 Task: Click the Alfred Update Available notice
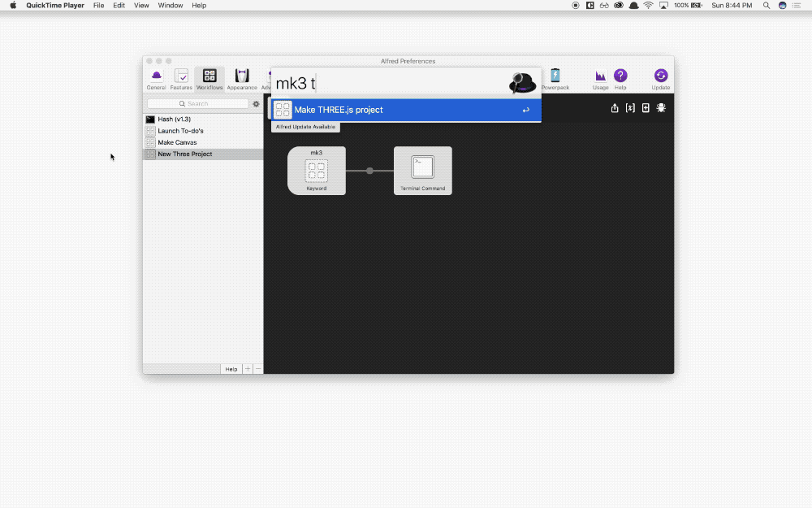(x=305, y=127)
